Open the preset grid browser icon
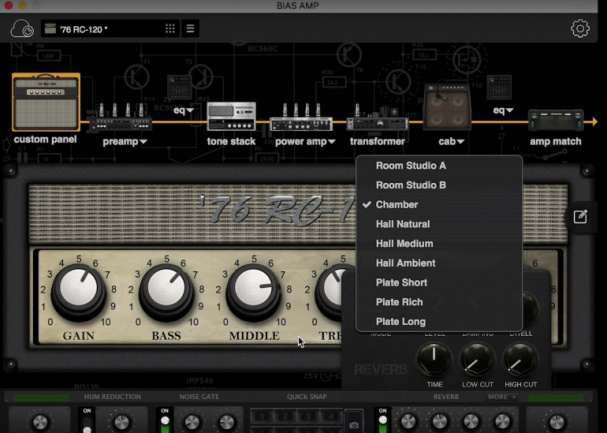The image size is (607, 433). 170,29
